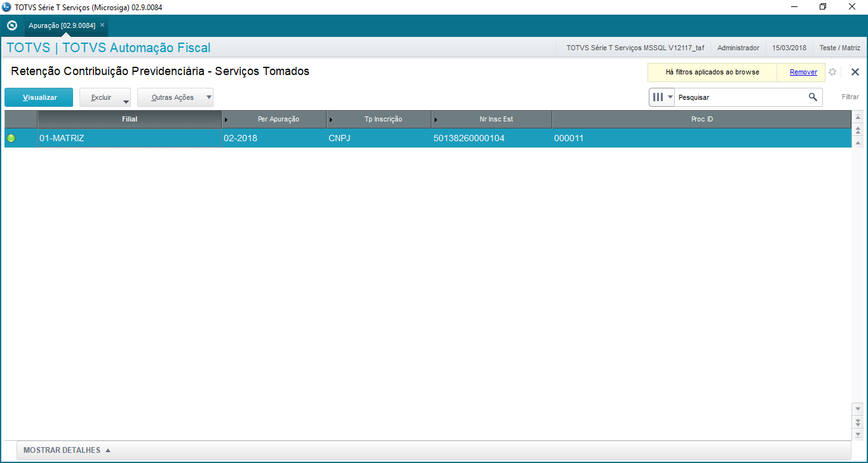Click the green status icon of row 01-MATRIZ
This screenshot has width=868, height=463.
11,138
